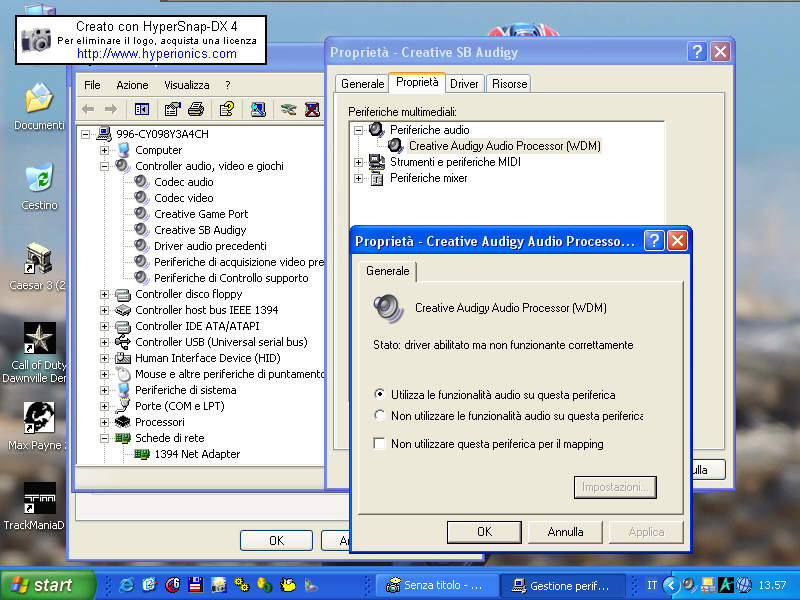
Task: Scan for hardware changes toolbar icon
Action: pyautogui.click(x=258, y=109)
